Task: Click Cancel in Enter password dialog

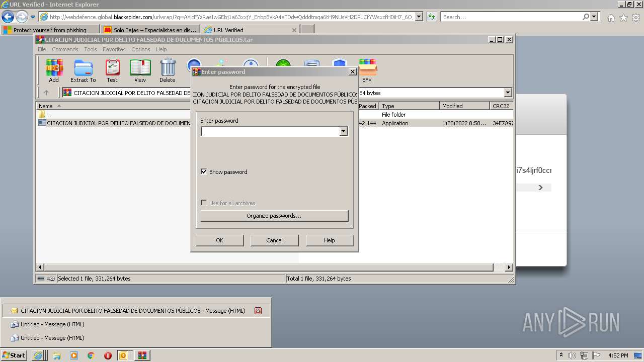Action: click(274, 240)
